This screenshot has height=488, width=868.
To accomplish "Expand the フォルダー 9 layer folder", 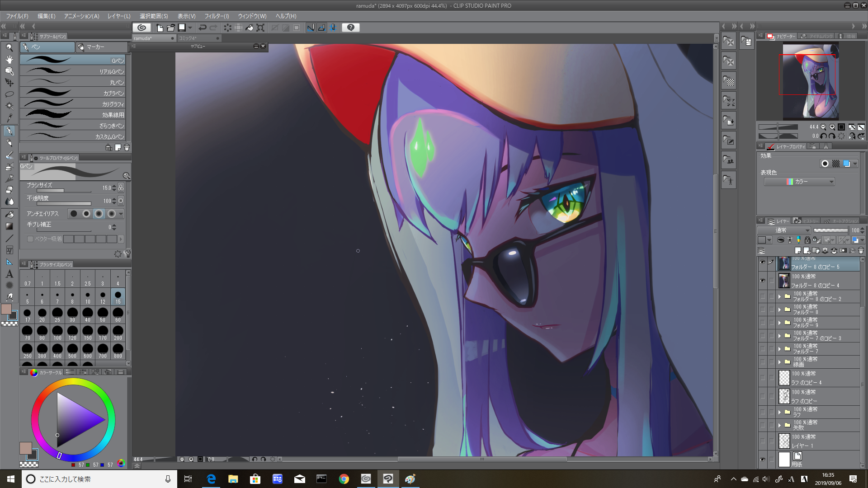I will pos(779,323).
